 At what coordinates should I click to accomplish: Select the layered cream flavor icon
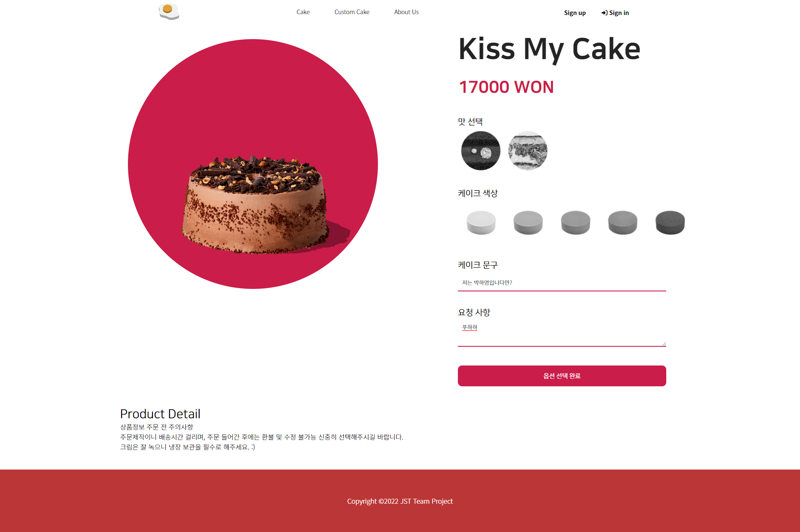(528, 151)
